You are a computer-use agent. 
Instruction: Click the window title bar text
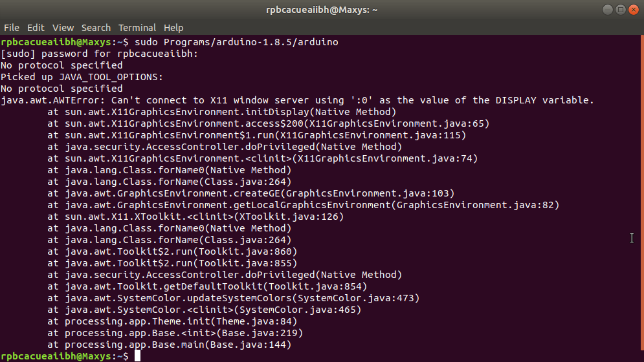click(322, 10)
